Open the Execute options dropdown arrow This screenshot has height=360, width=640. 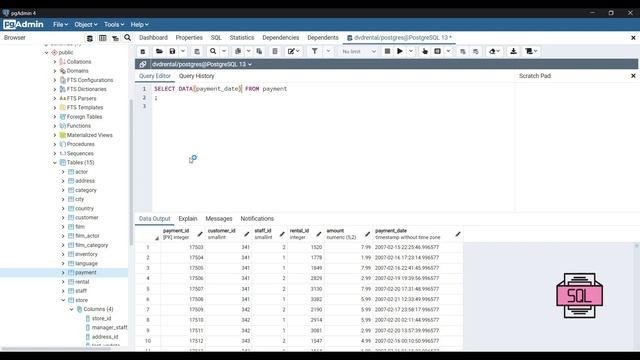pyautogui.click(x=411, y=51)
